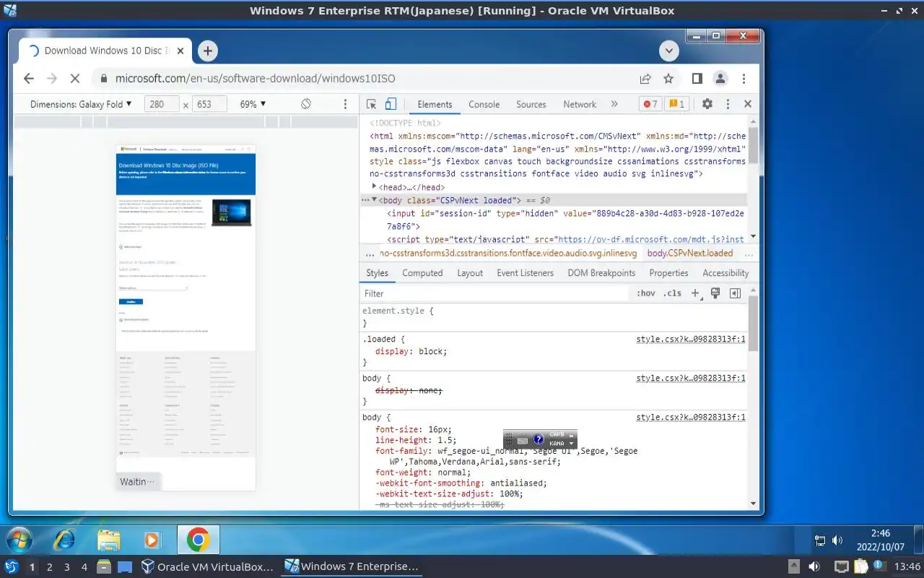Click the red errors count badge
Viewport: 924px width, 578px height.
[650, 104]
